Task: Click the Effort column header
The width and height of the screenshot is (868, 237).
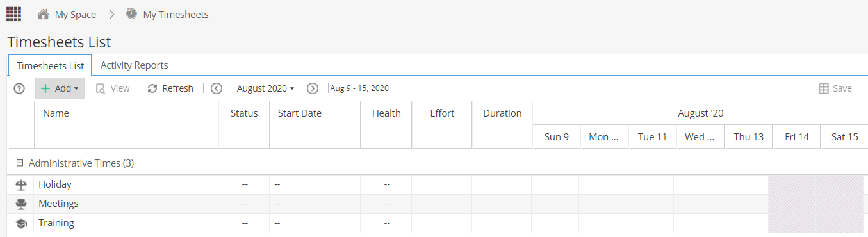Action: point(442,125)
